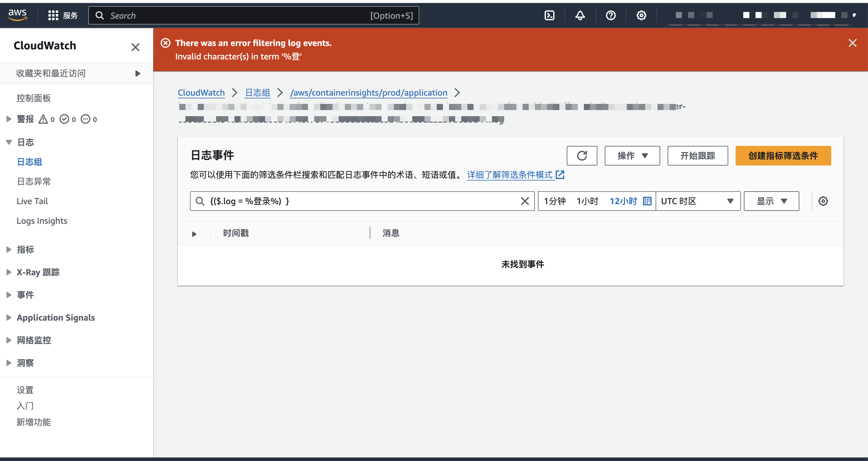Open Logs Insights
The height and width of the screenshot is (461, 868).
(42, 221)
